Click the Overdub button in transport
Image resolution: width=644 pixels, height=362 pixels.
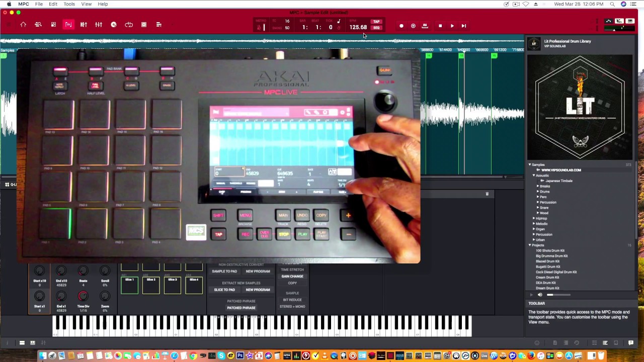click(x=413, y=26)
